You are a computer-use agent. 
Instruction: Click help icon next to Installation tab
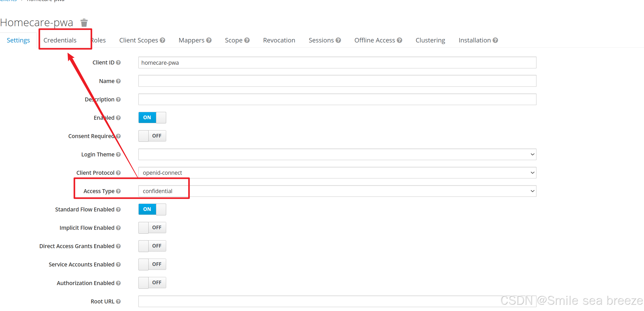click(x=495, y=40)
